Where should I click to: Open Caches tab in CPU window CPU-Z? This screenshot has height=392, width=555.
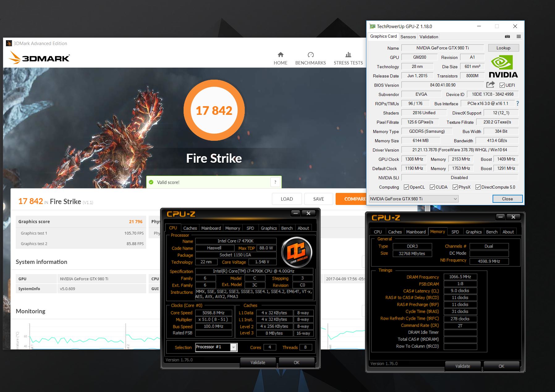click(x=190, y=228)
